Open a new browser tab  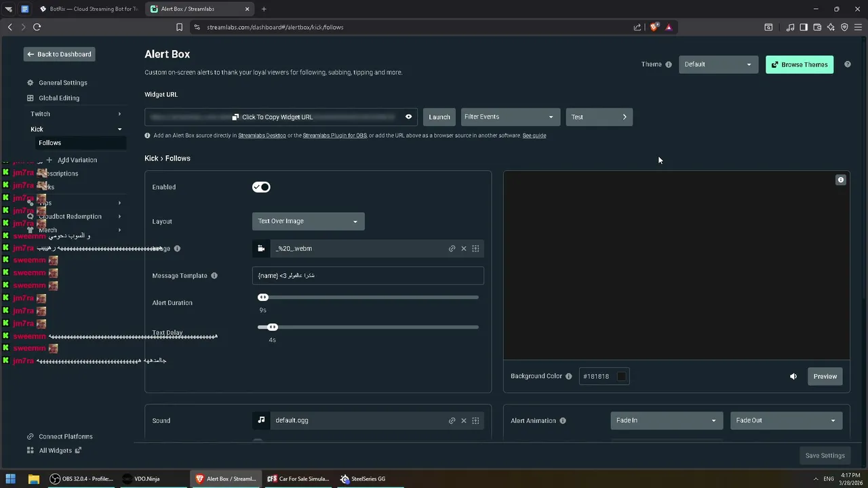[x=264, y=9]
